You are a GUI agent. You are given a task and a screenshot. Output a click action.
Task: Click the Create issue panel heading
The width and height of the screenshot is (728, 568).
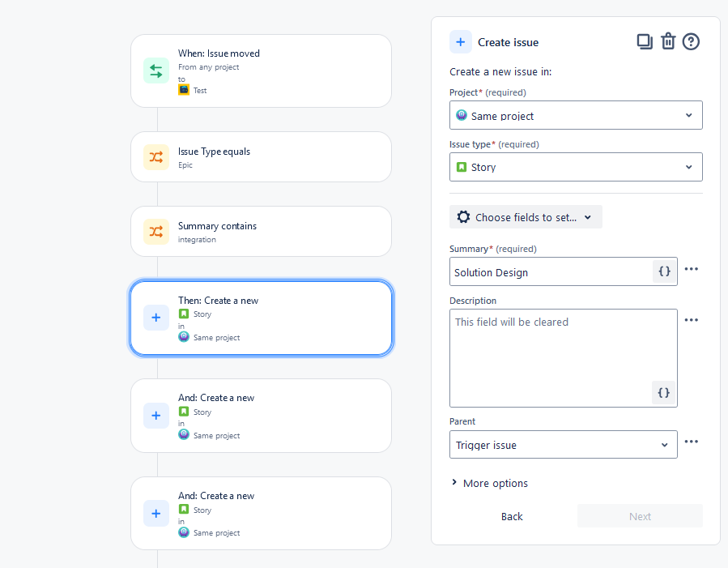tap(508, 42)
